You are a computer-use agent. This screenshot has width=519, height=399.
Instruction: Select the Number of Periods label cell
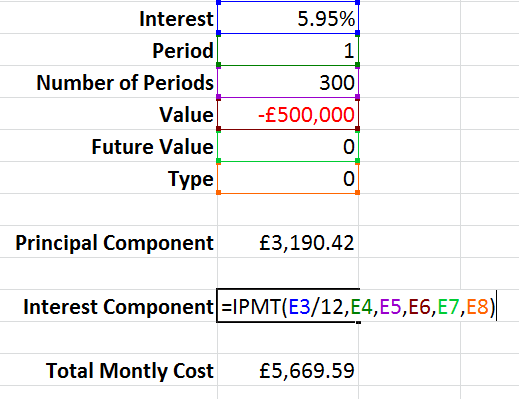(x=109, y=82)
